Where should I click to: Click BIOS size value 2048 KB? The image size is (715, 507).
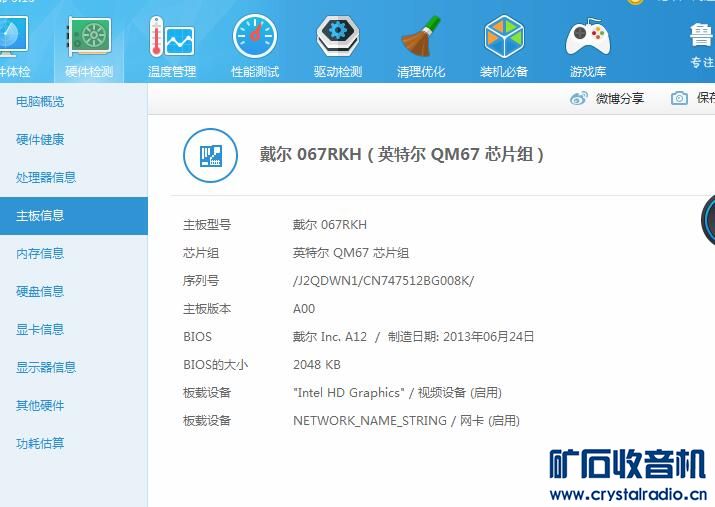(317, 365)
